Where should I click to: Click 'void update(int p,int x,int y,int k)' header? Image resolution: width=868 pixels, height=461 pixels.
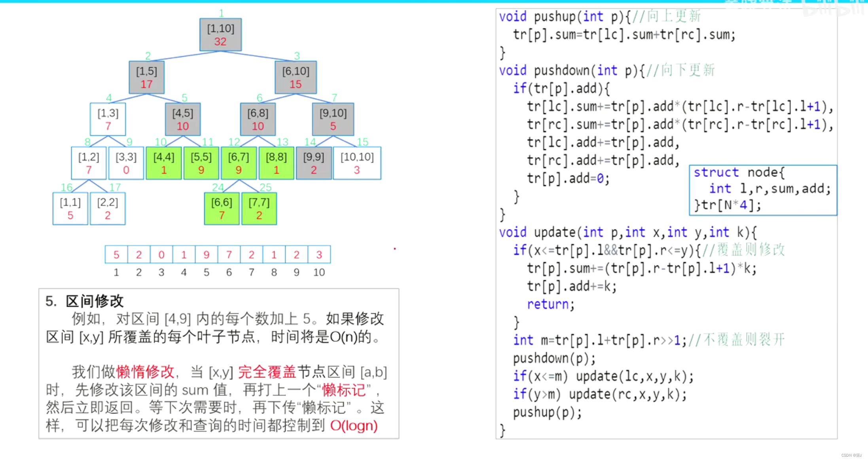pos(628,232)
